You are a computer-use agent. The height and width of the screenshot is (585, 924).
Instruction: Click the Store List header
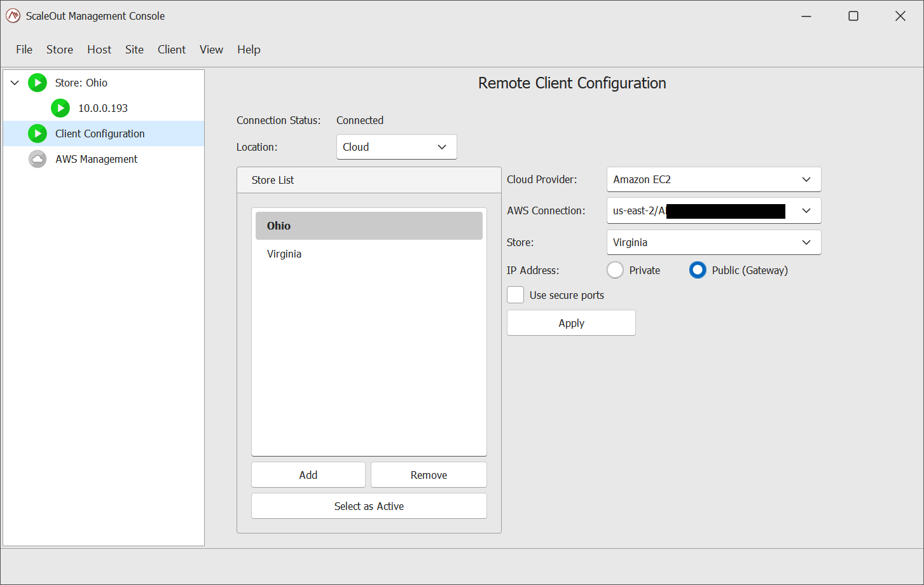(x=369, y=180)
